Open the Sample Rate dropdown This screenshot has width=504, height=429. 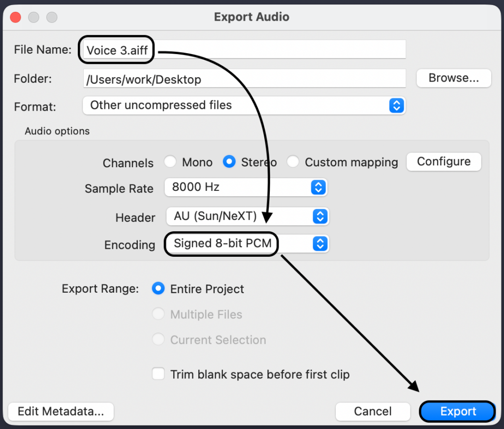(x=246, y=187)
